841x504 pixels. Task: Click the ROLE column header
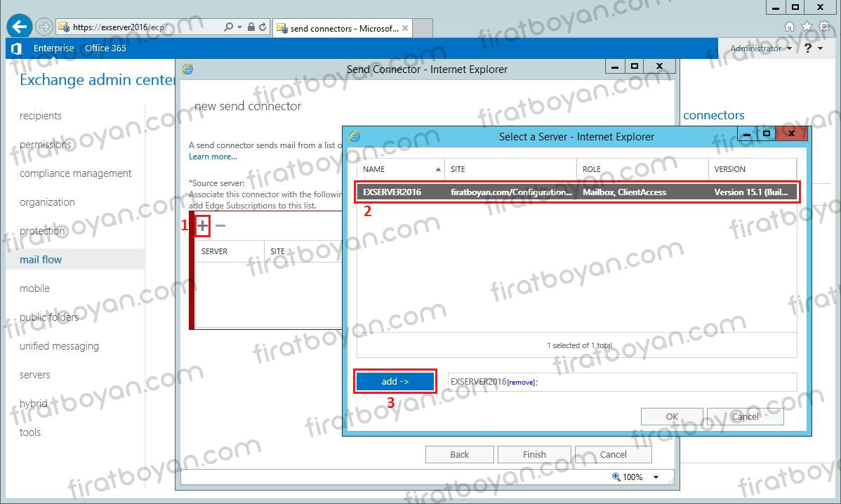click(x=642, y=169)
